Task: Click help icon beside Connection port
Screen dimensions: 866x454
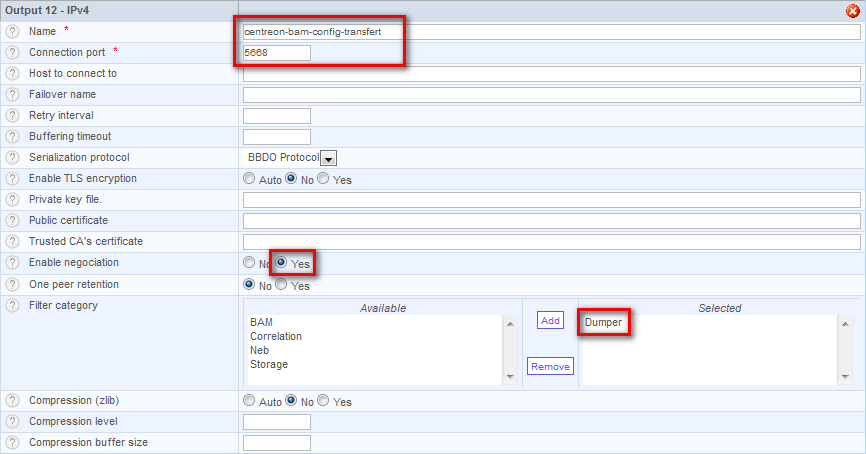Action: tap(13, 53)
